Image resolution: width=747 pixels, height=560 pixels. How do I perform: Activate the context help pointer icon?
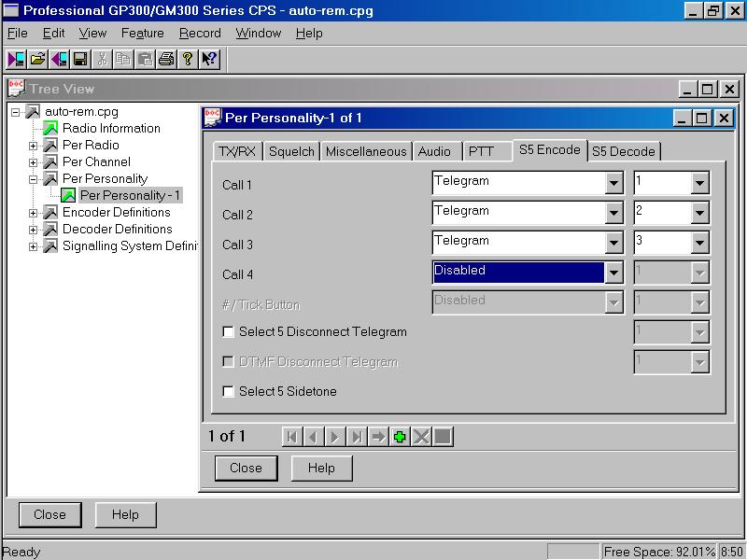pyautogui.click(x=209, y=59)
